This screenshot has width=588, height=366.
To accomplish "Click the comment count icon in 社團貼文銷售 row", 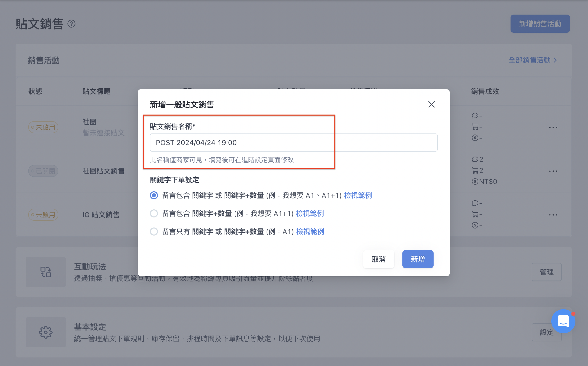I will click(475, 159).
